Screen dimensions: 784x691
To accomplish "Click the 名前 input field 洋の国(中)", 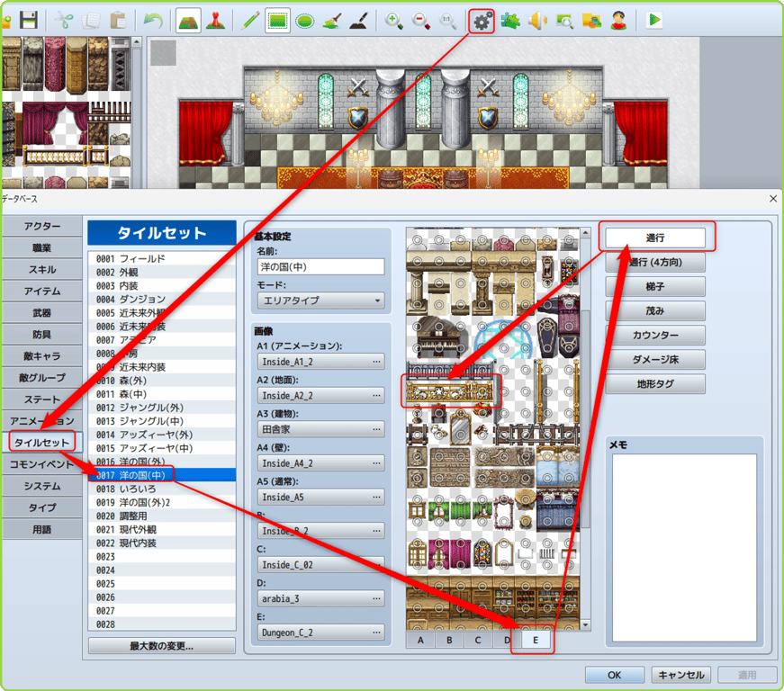I will [320, 267].
